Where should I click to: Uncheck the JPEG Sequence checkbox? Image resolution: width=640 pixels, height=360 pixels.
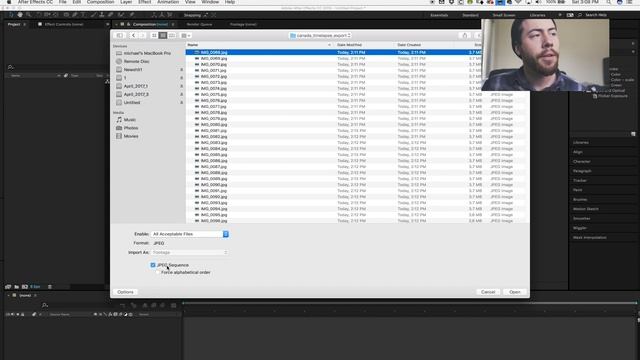click(153, 265)
